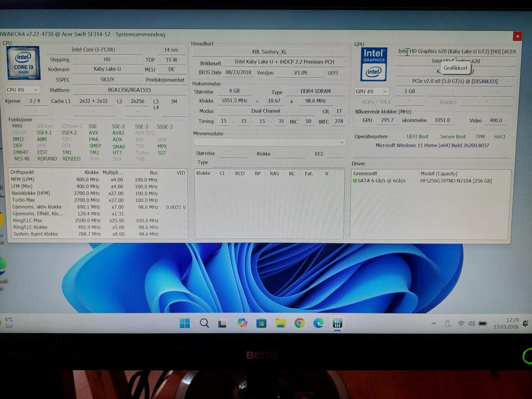
Task: Open notifications bell icon
Action: (x=525, y=324)
